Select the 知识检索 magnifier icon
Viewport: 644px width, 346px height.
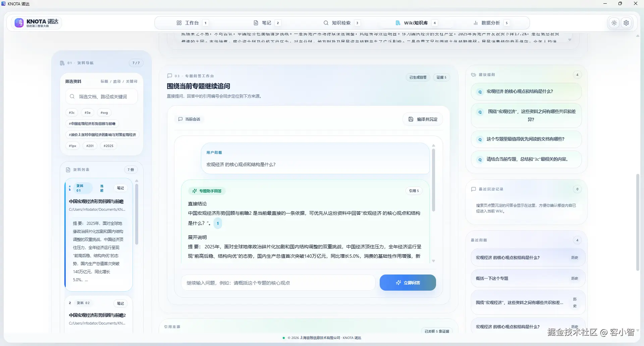click(326, 22)
